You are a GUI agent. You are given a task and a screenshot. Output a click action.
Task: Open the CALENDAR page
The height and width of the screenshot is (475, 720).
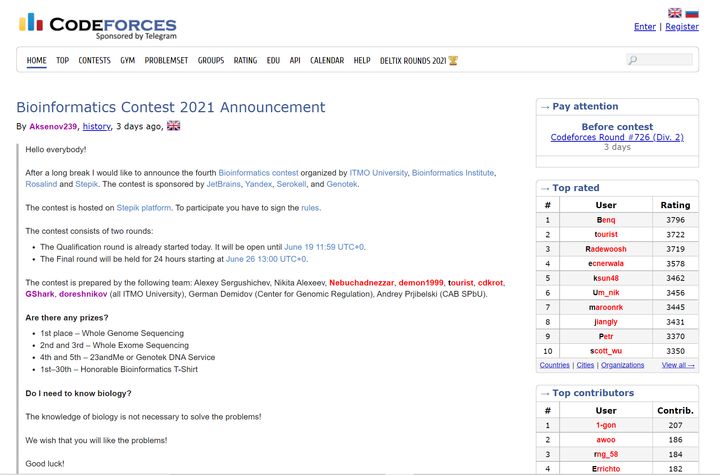point(327,60)
